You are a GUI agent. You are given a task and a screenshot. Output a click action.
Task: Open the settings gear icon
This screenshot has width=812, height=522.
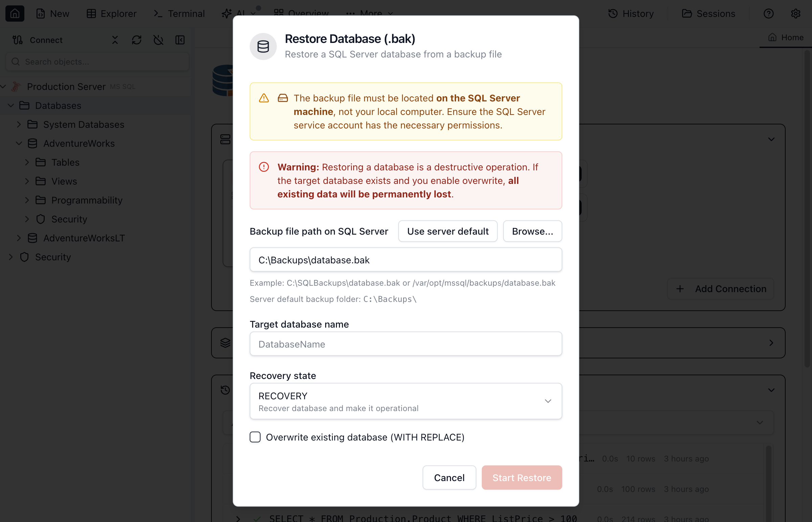click(x=796, y=14)
